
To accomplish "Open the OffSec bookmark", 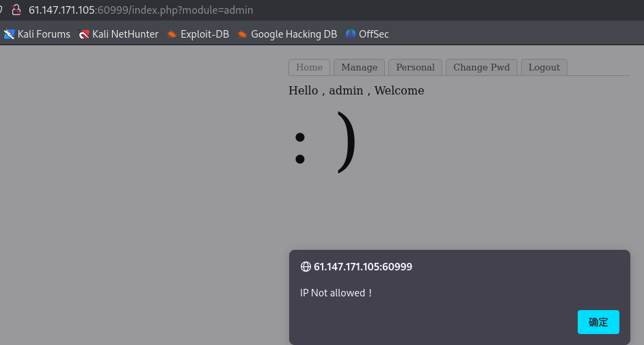I will coord(366,34).
